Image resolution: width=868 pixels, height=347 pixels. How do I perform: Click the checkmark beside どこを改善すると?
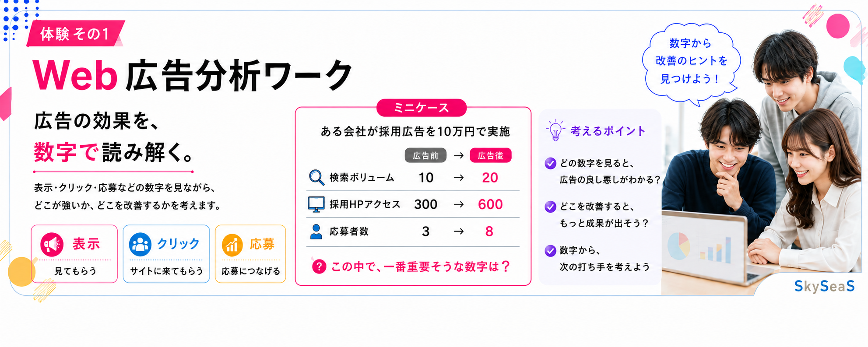550,207
